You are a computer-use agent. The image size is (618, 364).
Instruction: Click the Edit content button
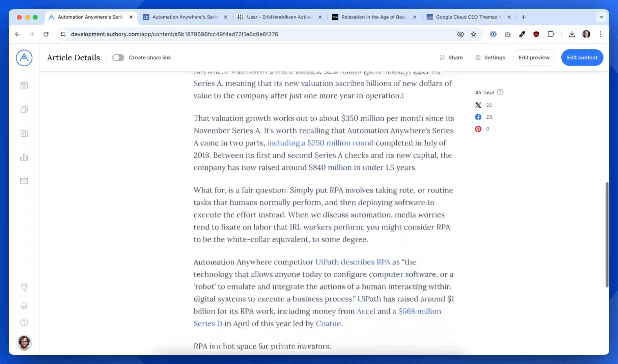click(582, 58)
